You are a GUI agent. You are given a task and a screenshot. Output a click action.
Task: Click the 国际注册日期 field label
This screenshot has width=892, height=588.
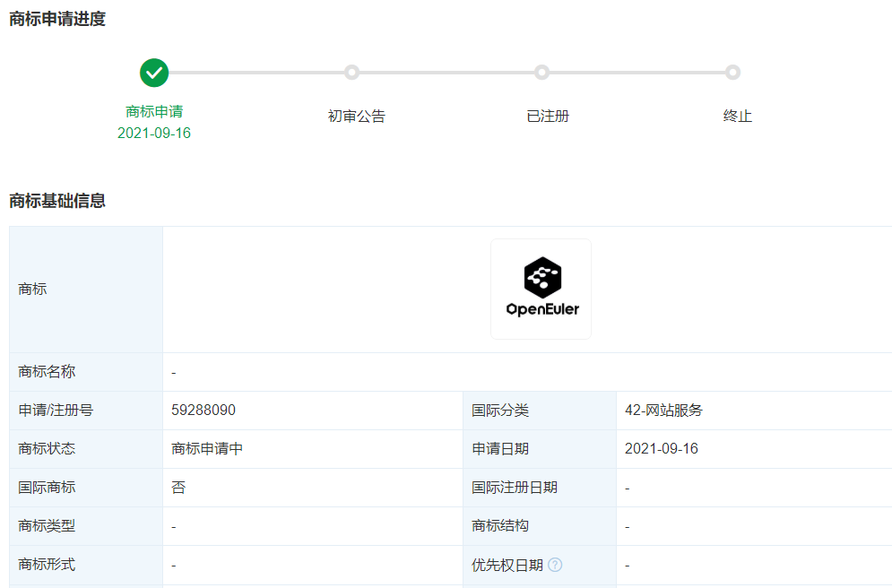[x=515, y=488]
